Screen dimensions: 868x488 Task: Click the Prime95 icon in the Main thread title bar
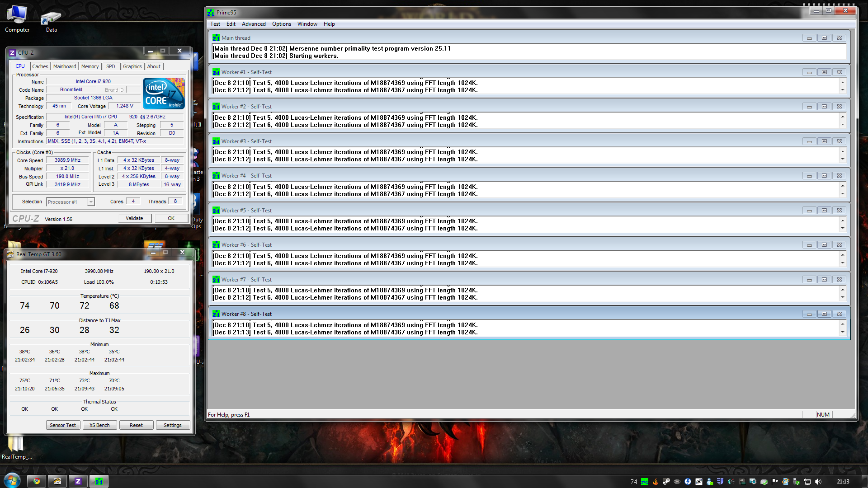216,38
